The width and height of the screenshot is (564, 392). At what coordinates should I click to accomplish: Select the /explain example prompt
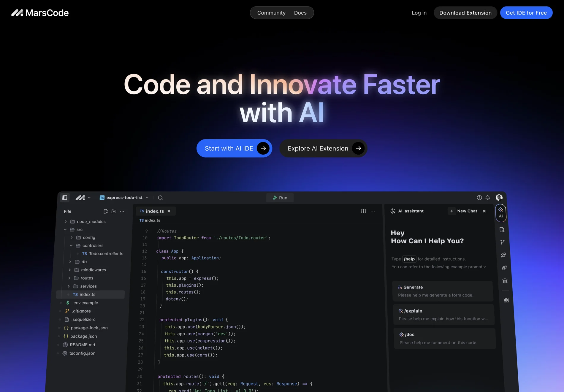pyautogui.click(x=443, y=315)
